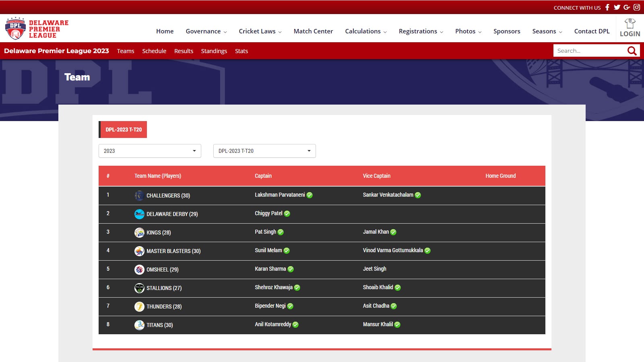Open the Google Plus social icon
The width and height of the screenshot is (644, 362).
pos(627,7)
